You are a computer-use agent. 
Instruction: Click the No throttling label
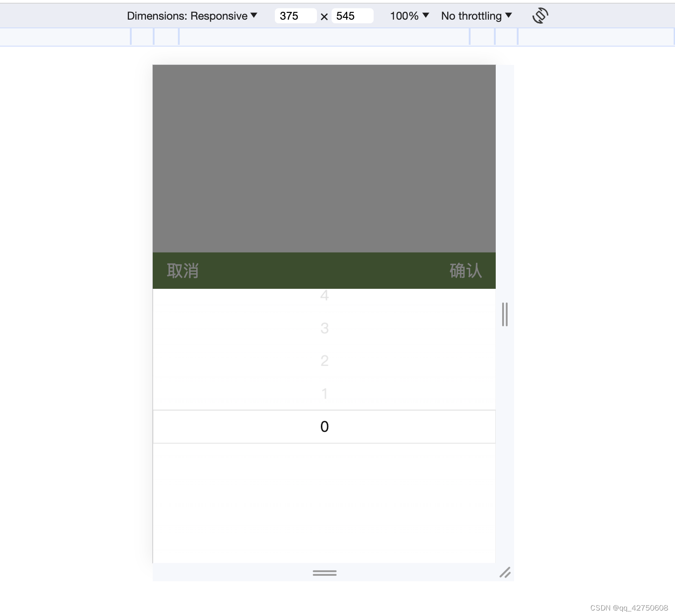(x=471, y=15)
